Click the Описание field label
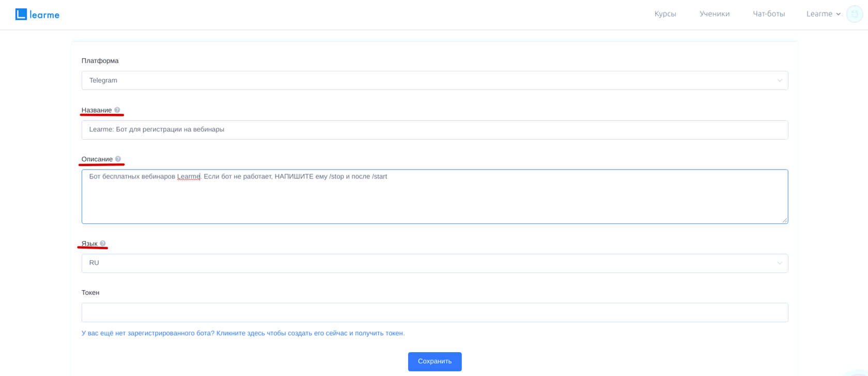This screenshot has width=868, height=376. tap(97, 159)
